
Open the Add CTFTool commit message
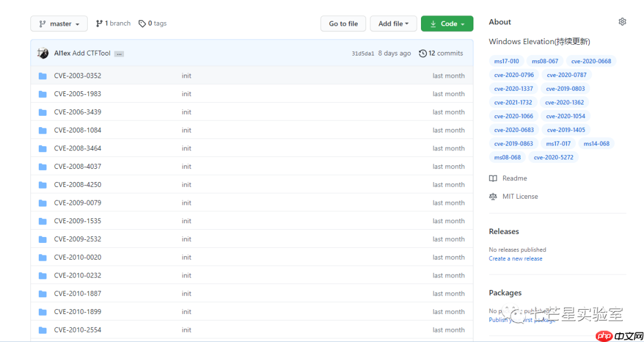click(x=91, y=53)
